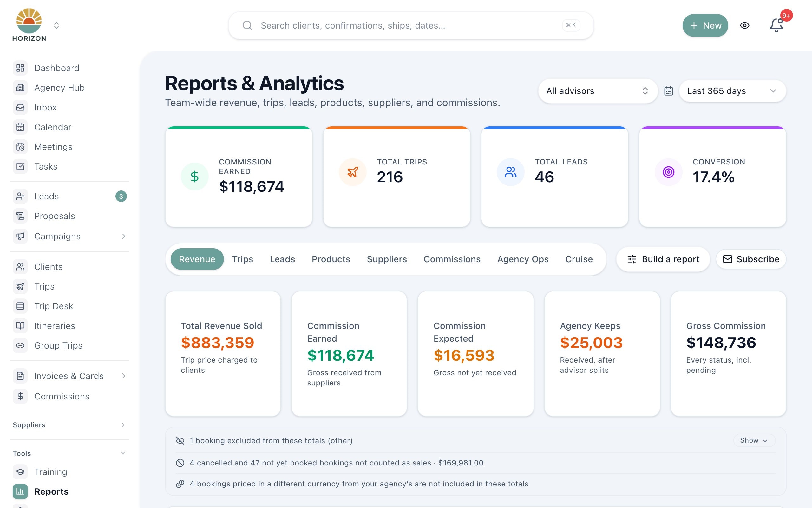
Task: Click the New button
Action: [705, 25]
